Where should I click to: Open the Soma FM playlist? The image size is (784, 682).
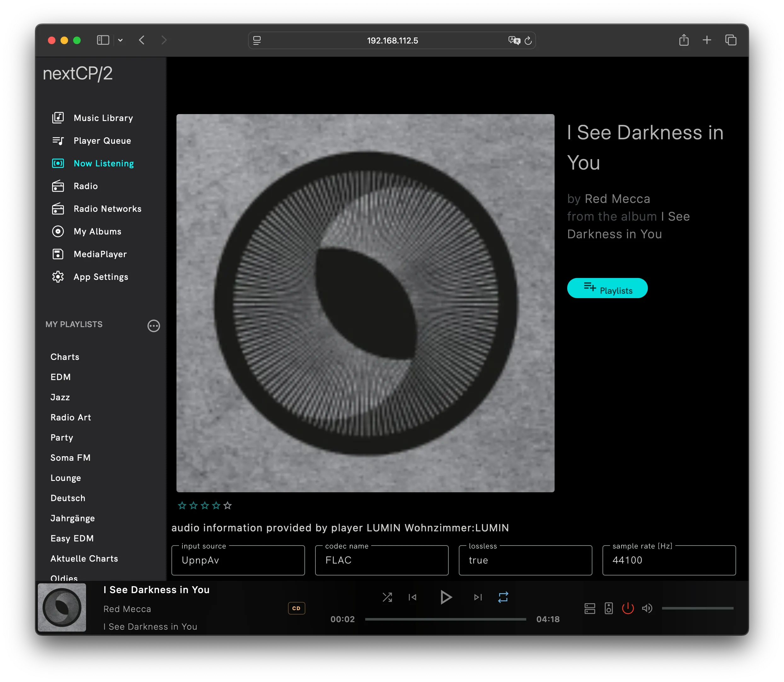click(x=70, y=458)
